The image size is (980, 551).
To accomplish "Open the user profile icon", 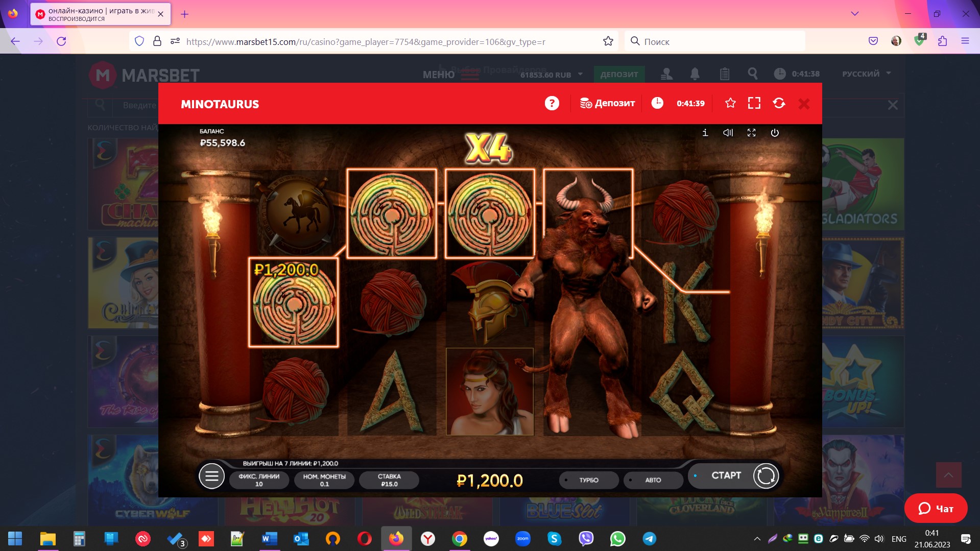I will [x=666, y=74].
